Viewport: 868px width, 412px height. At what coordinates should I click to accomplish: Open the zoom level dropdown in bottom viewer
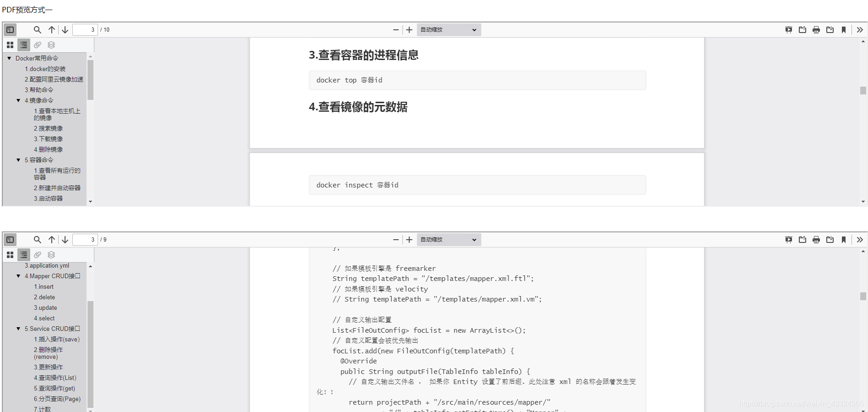click(449, 240)
